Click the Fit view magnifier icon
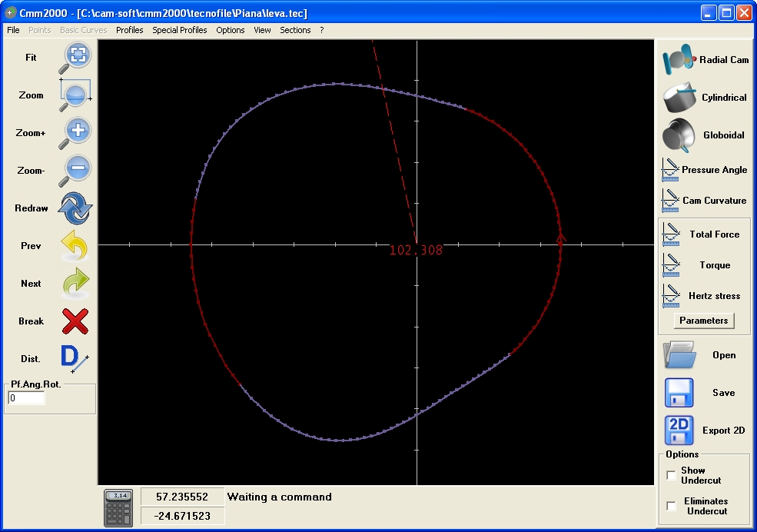Image resolution: width=757 pixels, height=532 pixels. tap(75, 58)
